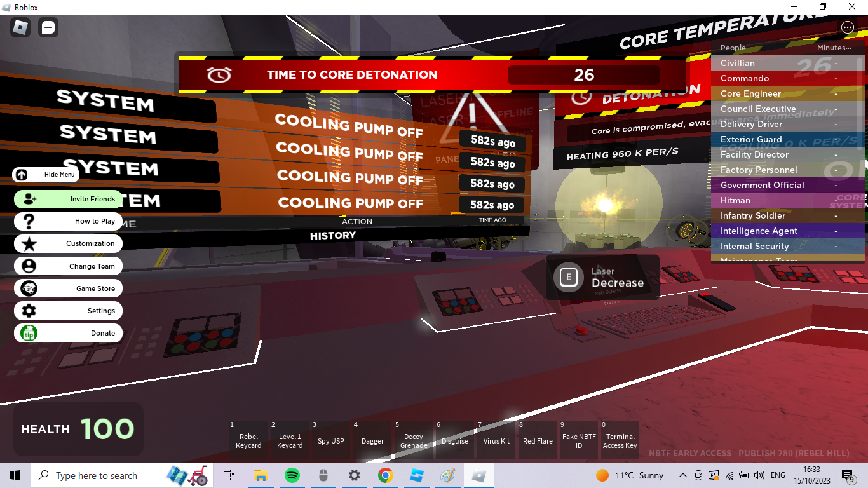Click the Change Team button
Screen dimensions: 868x488
tap(68, 266)
